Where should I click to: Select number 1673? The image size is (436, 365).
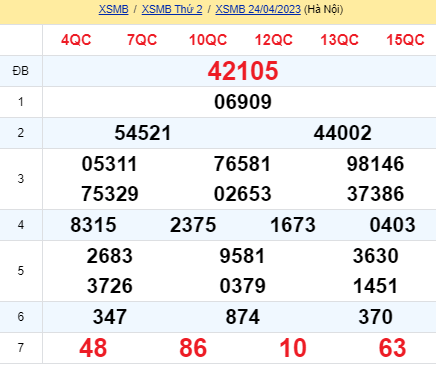pos(293,225)
